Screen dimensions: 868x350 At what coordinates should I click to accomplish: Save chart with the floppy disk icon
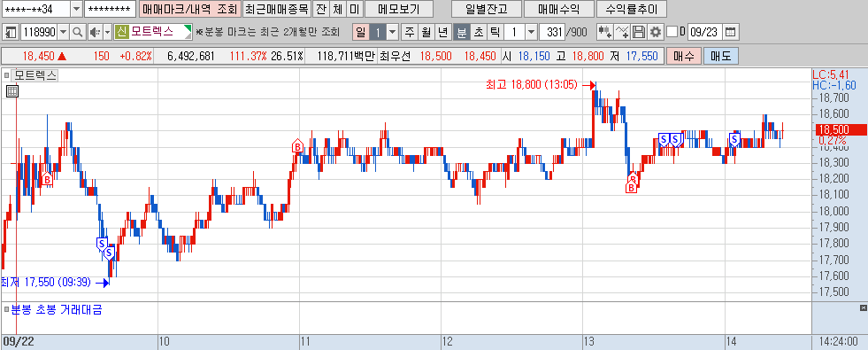coord(639,32)
